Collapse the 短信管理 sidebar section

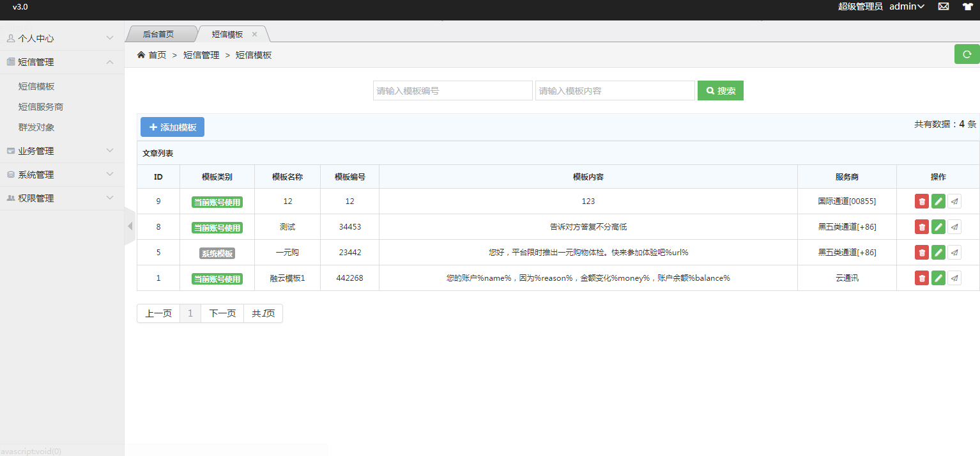pyautogui.click(x=62, y=62)
